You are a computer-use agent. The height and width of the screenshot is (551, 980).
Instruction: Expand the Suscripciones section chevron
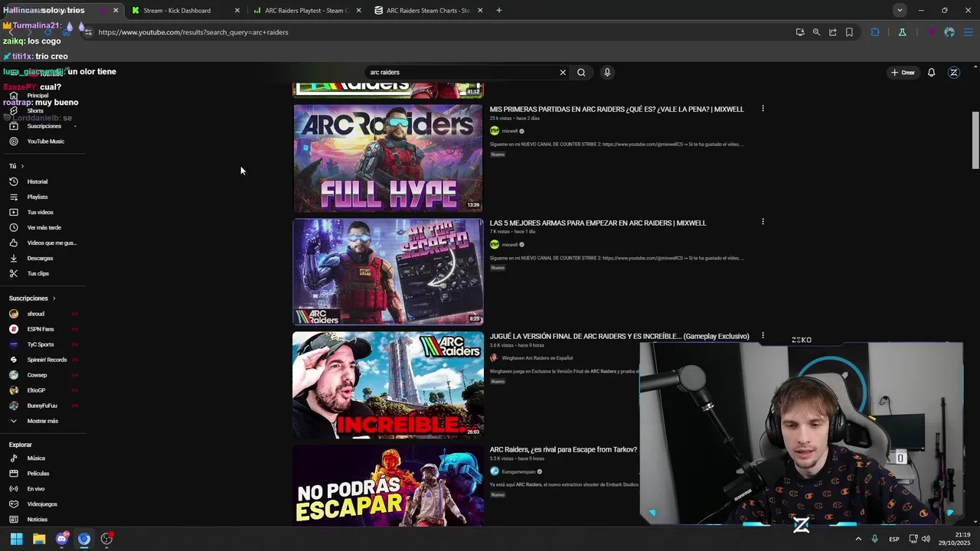(x=54, y=298)
